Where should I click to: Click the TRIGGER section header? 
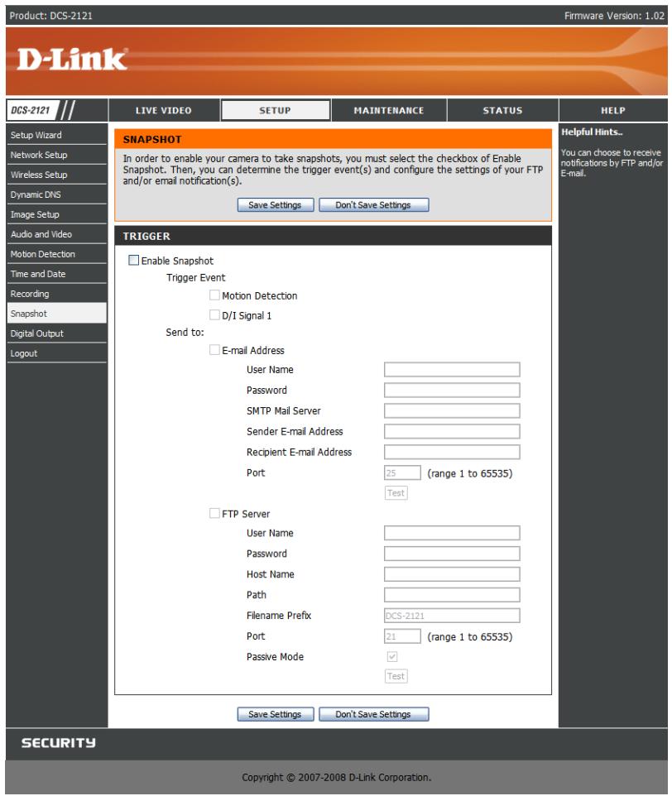333,236
